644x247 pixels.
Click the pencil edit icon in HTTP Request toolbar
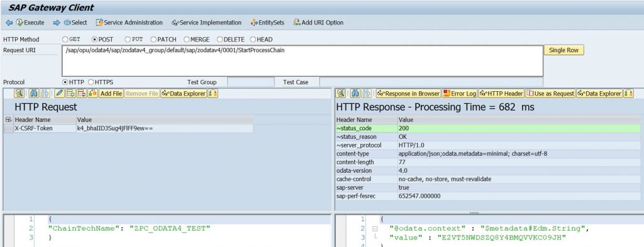click(x=60, y=94)
